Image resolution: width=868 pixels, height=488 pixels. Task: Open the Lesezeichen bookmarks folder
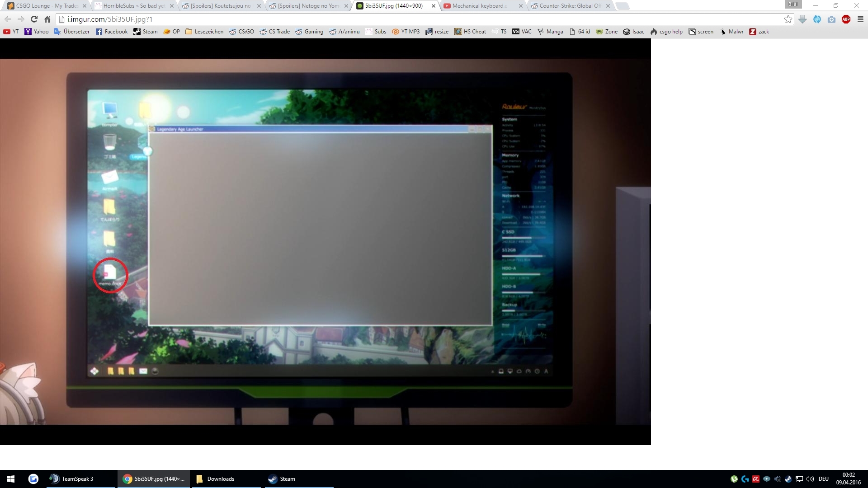coord(204,32)
